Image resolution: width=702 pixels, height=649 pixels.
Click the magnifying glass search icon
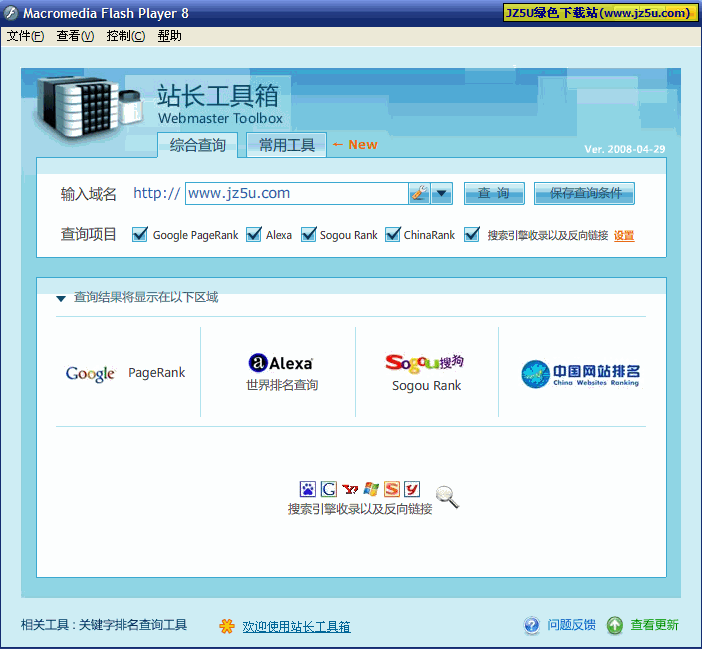(447, 497)
